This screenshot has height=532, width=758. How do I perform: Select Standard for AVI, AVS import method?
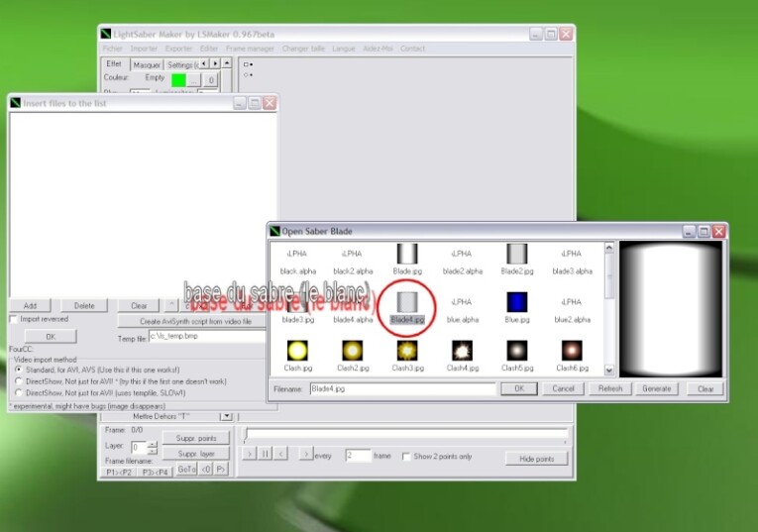pos(20,370)
